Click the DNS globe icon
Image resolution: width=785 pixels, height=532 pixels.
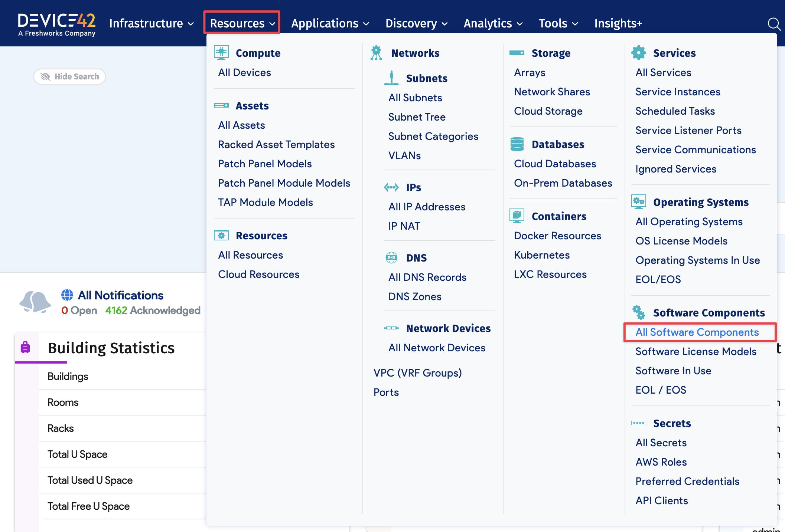pos(391,257)
